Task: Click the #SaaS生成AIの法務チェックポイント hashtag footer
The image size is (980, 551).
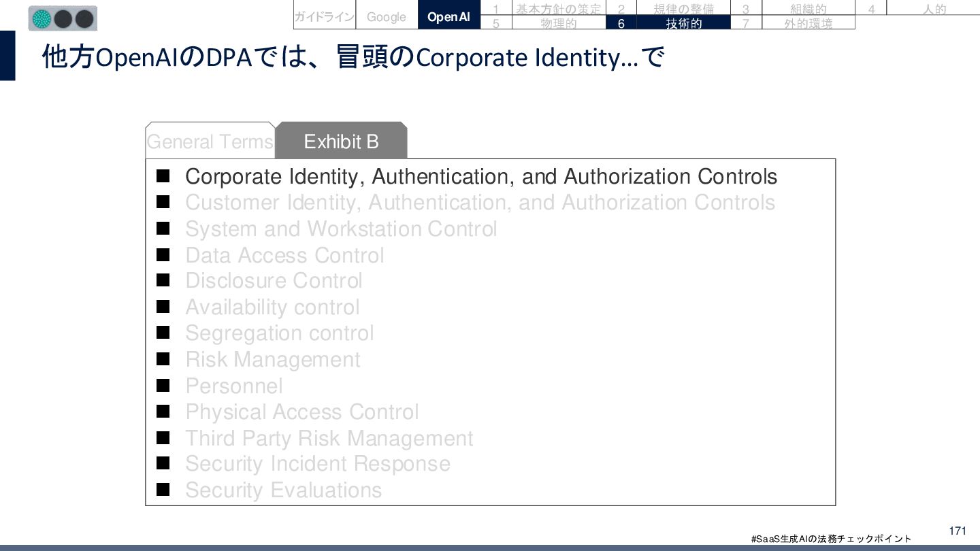Action: [831, 539]
